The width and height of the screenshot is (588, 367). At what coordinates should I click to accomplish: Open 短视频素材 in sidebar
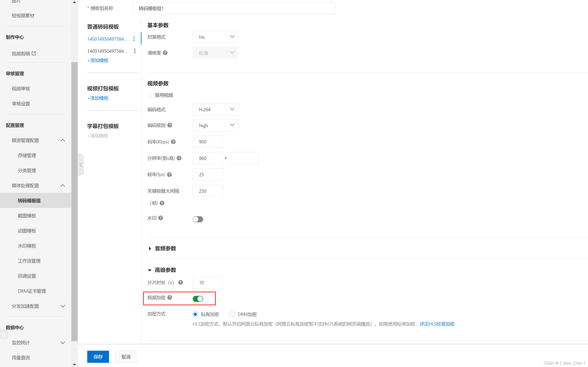(x=23, y=15)
